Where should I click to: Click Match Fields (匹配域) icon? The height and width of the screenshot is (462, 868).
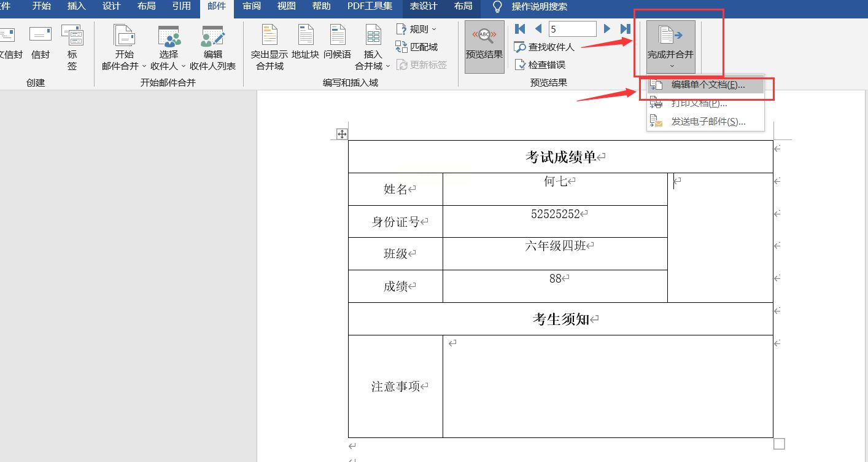pos(416,47)
